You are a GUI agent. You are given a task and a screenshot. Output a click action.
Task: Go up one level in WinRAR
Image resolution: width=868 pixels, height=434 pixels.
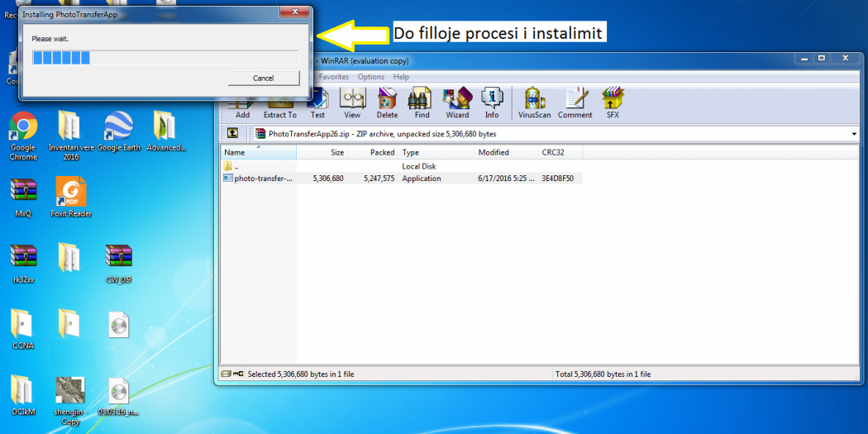[233, 133]
